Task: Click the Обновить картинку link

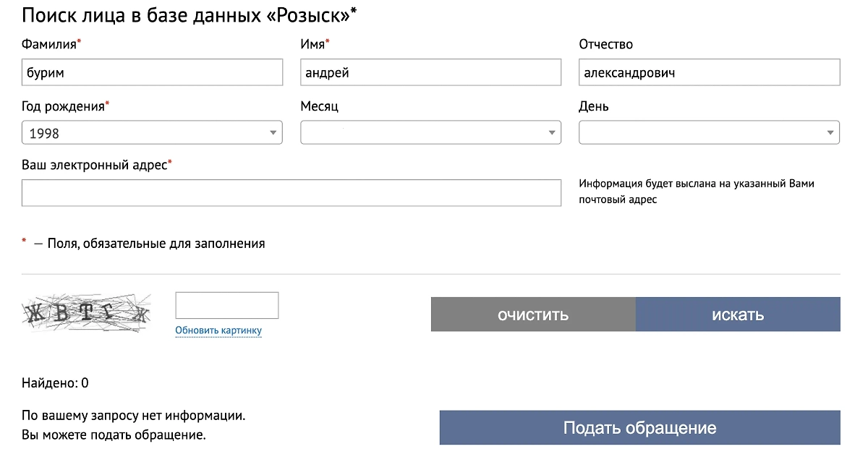Action: click(x=218, y=331)
